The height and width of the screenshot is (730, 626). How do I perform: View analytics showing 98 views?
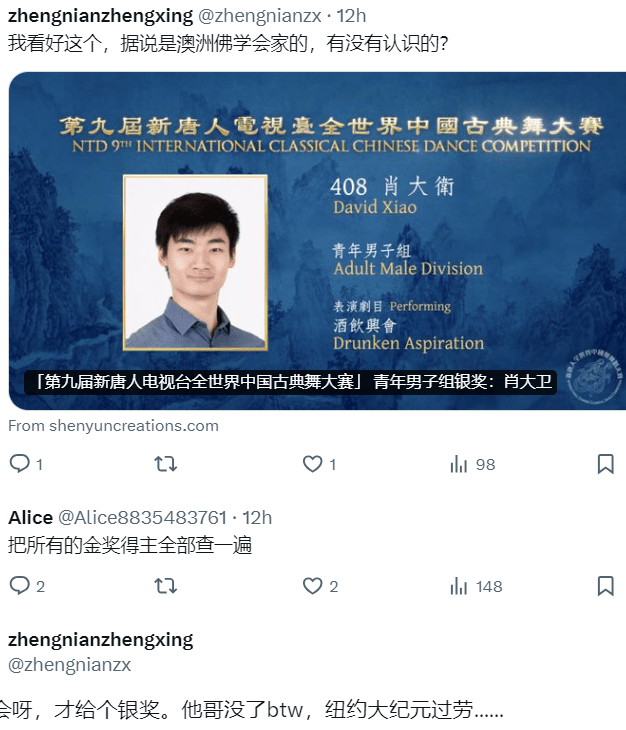tap(472, 464)
